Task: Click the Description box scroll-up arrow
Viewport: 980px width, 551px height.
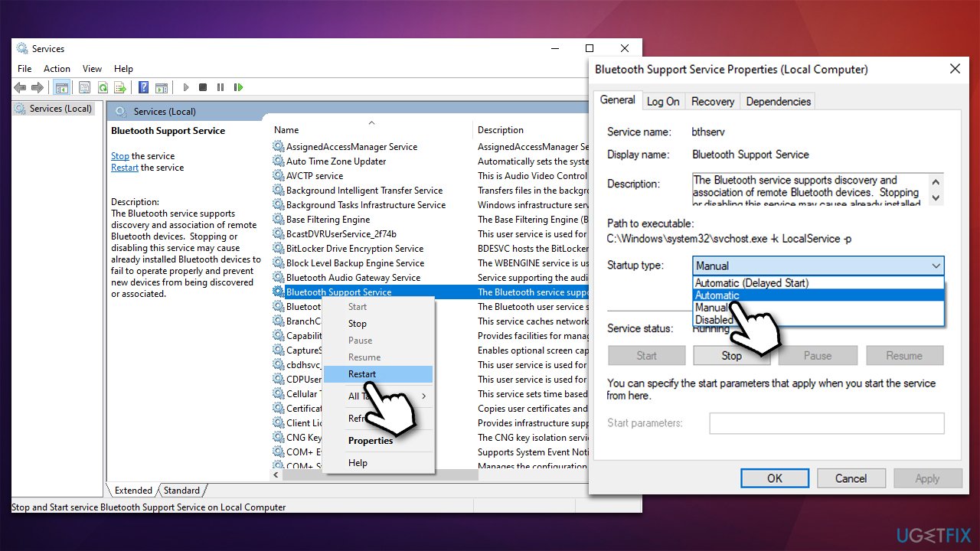Action: 936,182
